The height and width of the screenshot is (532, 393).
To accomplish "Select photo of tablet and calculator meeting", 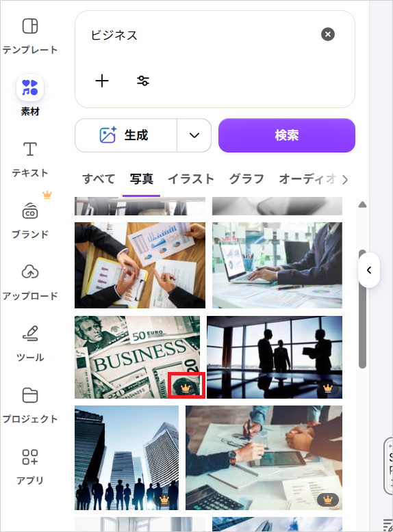I will pyautogui.click(x=264, y=457).
